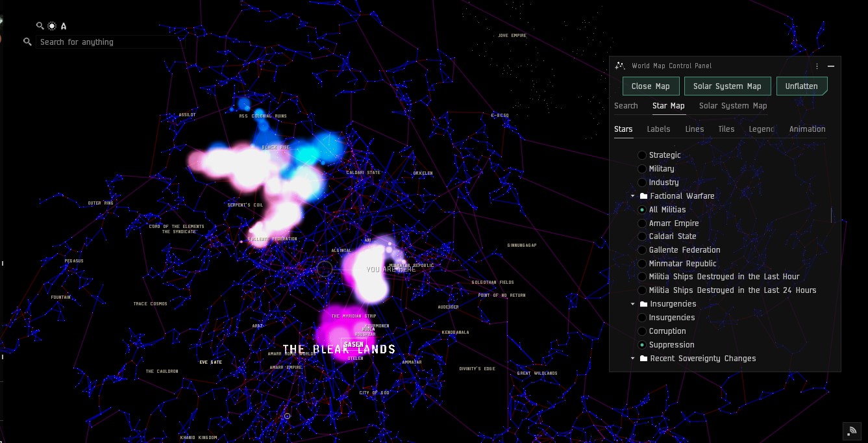The image size is (868, 443).
Task: Click the GOLGOTHAN FIELDS map label
Action: click(493, 283)
